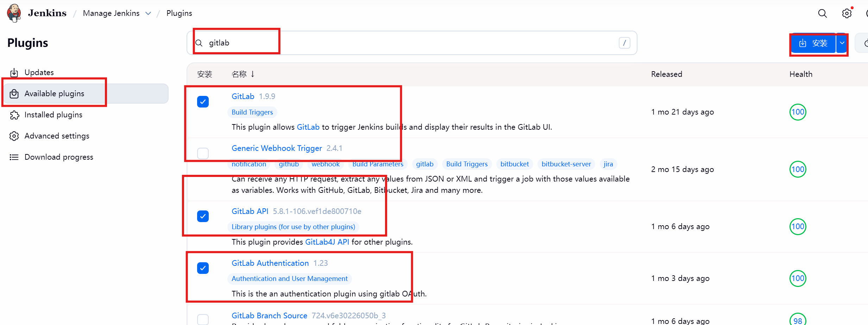Screen dimensions: 868x325
Task: Open the header search magnifier
Action: 822,13
